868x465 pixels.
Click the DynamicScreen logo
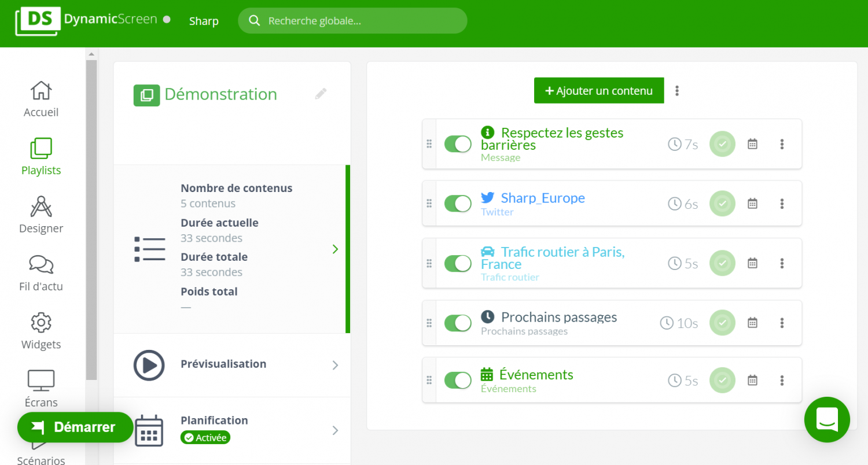86,21
